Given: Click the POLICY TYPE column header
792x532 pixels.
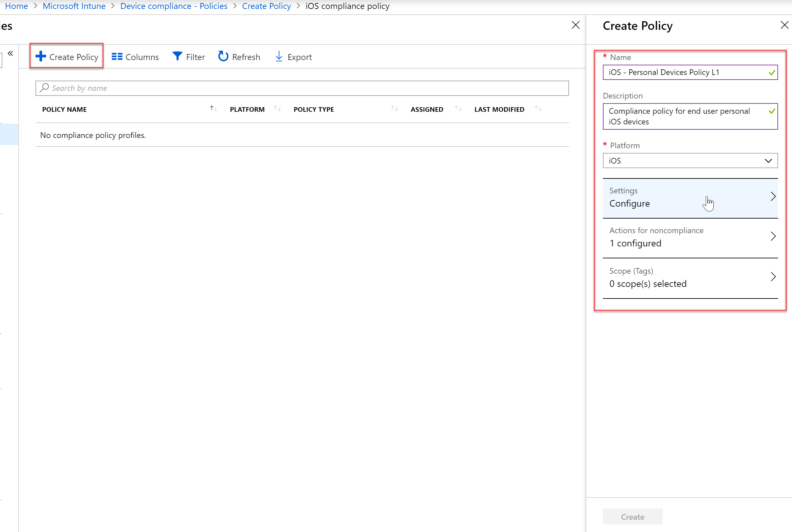Looking at the screenshot, I should 314,109.
